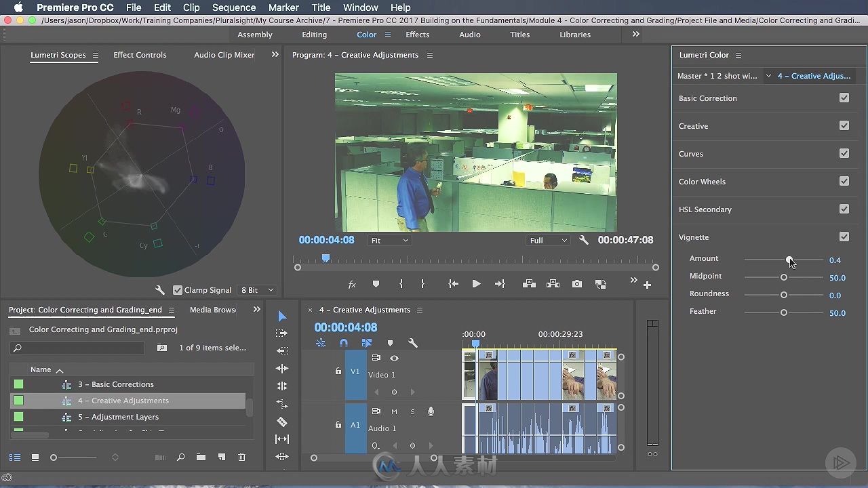
Task: Select the Selection tool arrow
Action: pyautogui.click(x=282, y=317)
